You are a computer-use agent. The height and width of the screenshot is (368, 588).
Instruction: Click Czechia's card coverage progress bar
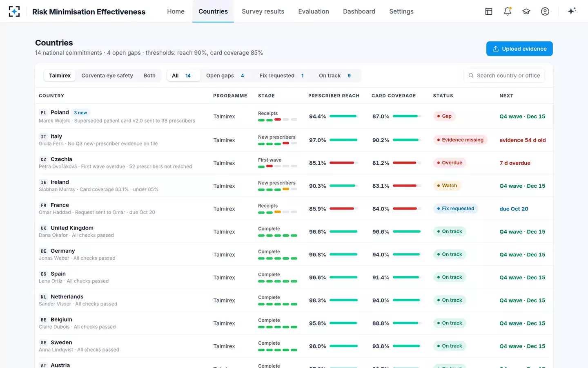(x=407, y=163)
